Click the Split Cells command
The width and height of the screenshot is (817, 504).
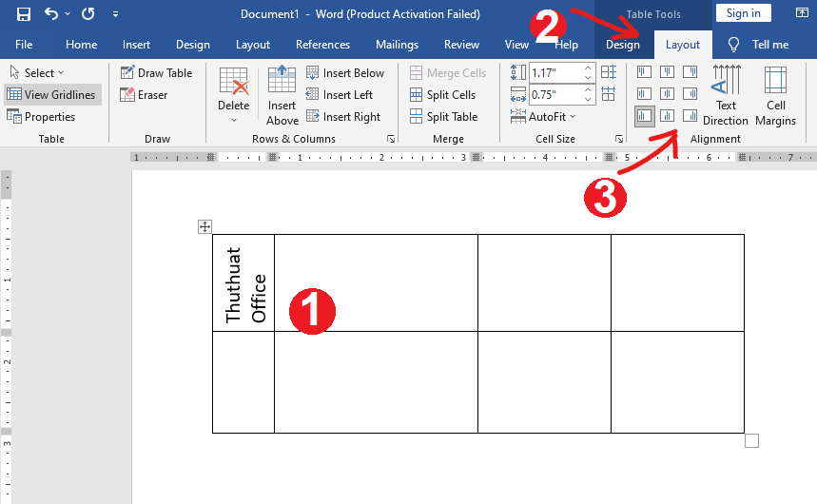click(x=443, y=95)
